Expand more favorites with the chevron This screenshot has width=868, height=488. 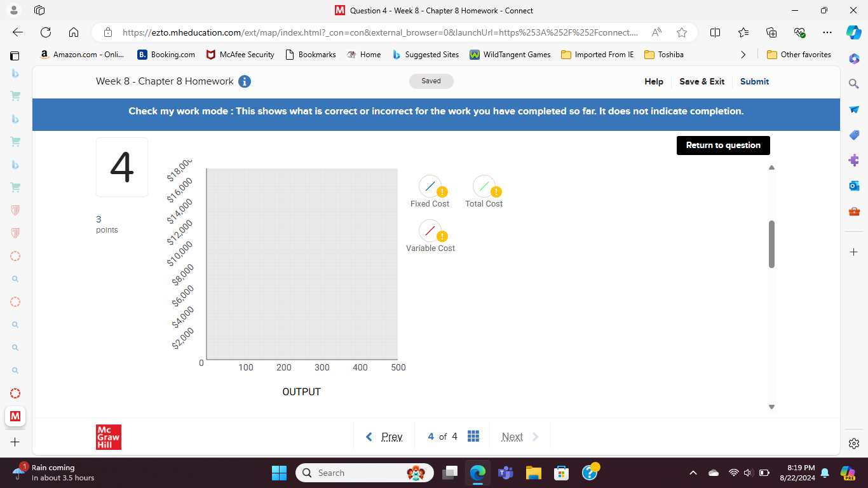coord(743,55)
